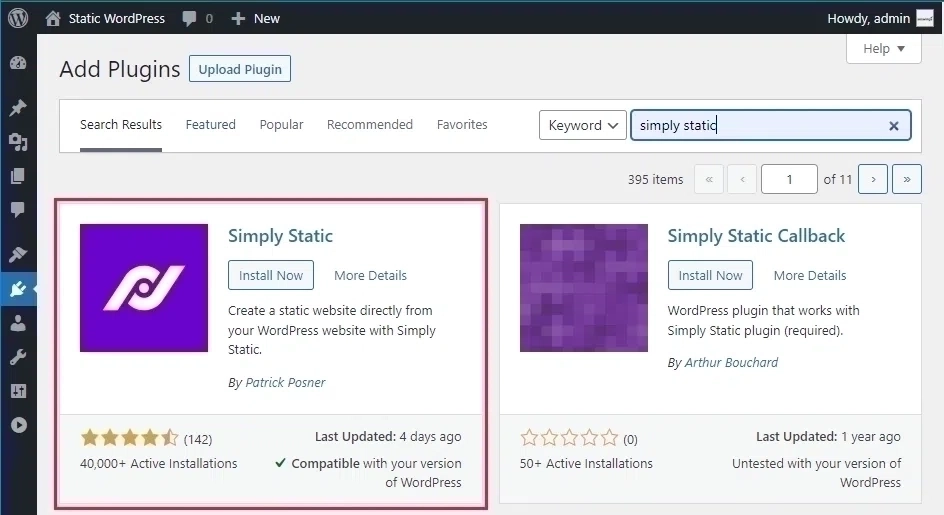Open the Plugins sidebar icon
This screenshot has width=944, height=515.
click(x=18, y=289)
